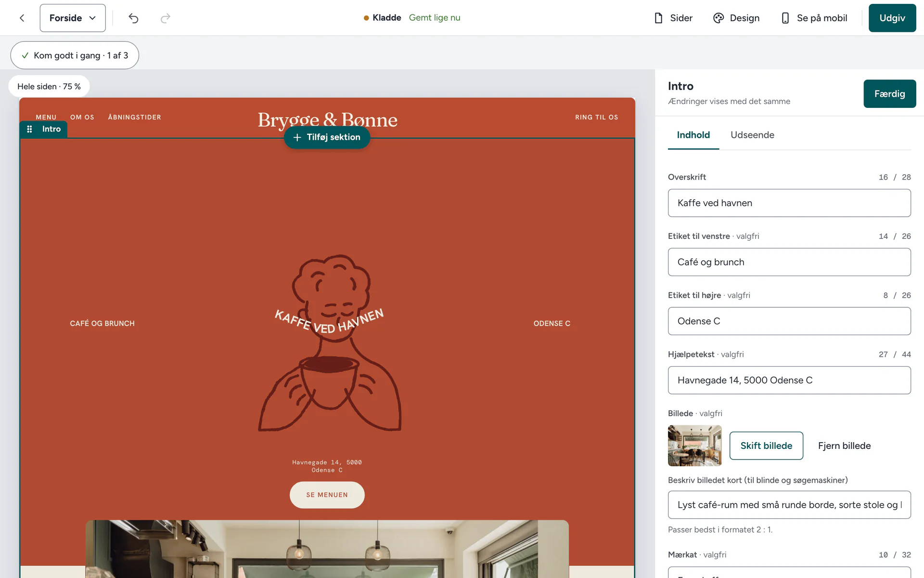Open the Forside page dropdown
924x578 pixels.
73,18
